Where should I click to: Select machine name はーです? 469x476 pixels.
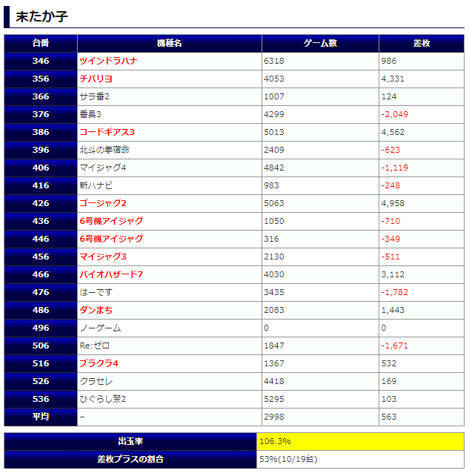96,292
